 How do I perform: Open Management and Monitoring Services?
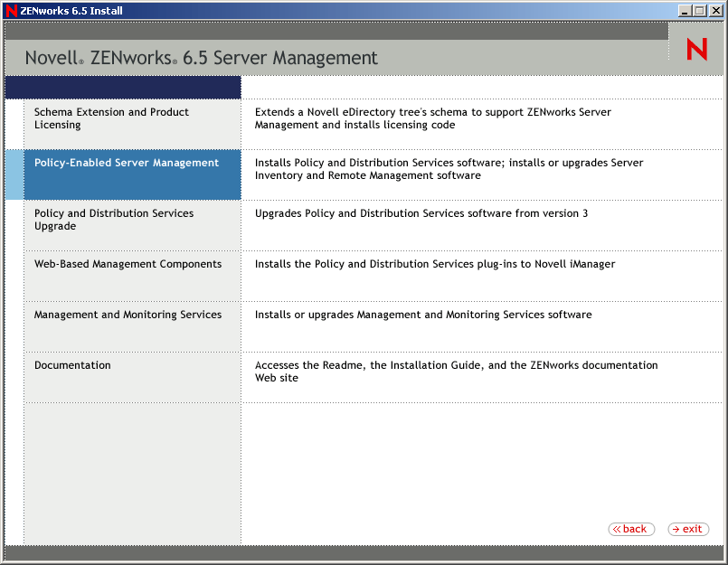click(x=130, y=314)
